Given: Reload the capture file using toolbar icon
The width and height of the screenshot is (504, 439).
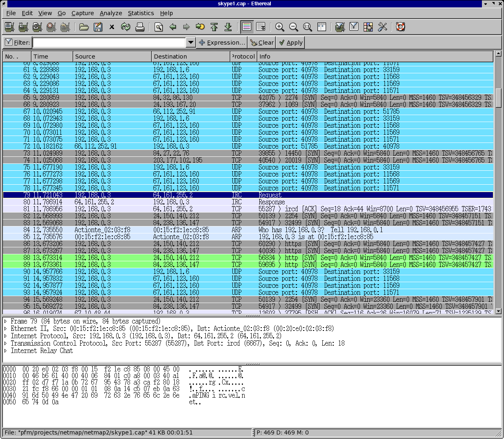Looking at the screenshot, I should pyautogui.click(x=126, y=27).
